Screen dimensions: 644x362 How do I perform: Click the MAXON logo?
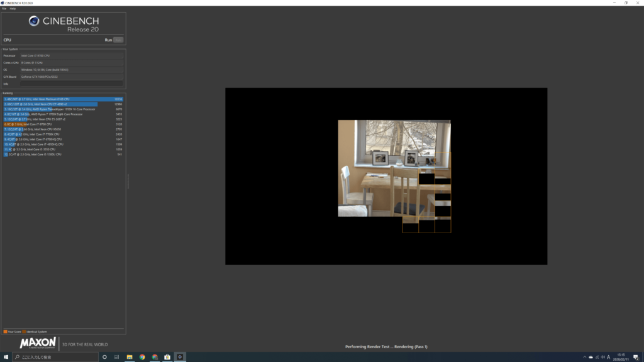tap(37, 343)
